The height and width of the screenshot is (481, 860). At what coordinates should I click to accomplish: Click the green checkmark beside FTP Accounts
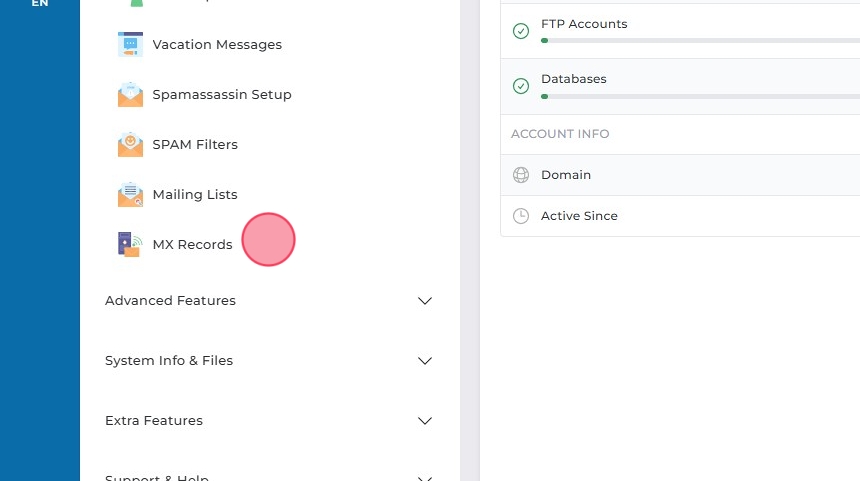click(521, 32)
